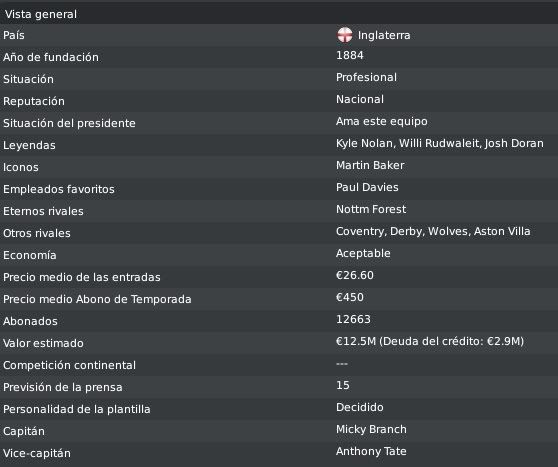Click the Coventry rival link
This screenshot has height=467, width=558.
360,231
